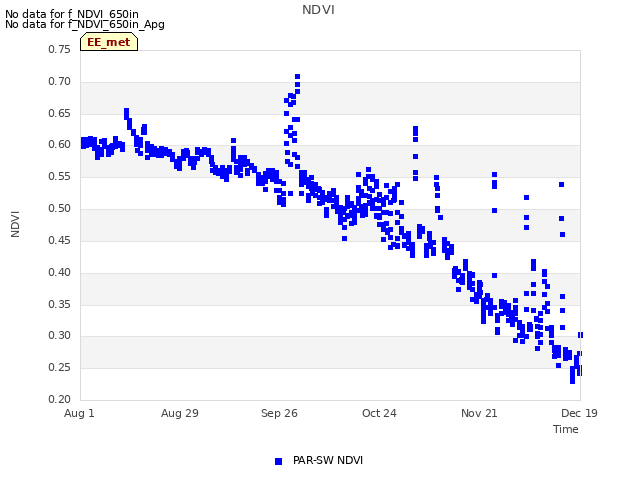
Task: Click the 0.35 y-axis tick label
Action: pos(60,304)
